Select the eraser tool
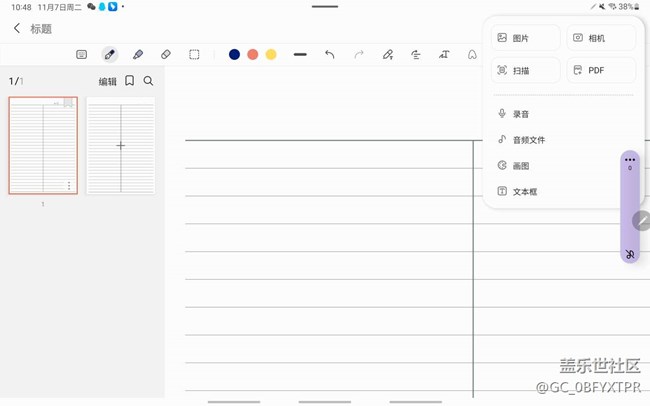 point(166,54)
